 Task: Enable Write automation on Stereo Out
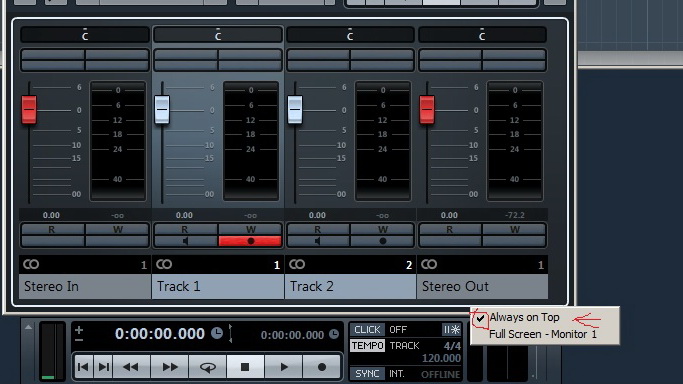pos(514,229)
